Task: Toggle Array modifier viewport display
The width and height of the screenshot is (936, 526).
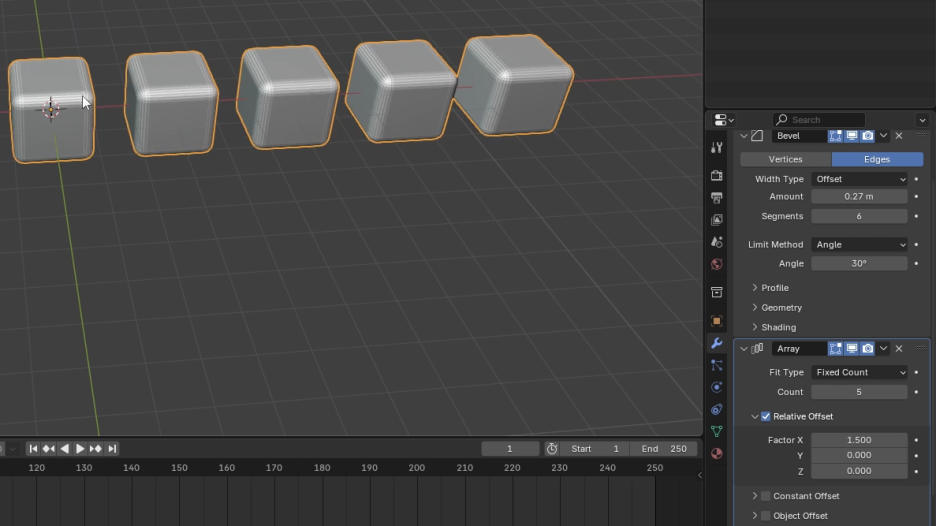Action: click(852, 349)
